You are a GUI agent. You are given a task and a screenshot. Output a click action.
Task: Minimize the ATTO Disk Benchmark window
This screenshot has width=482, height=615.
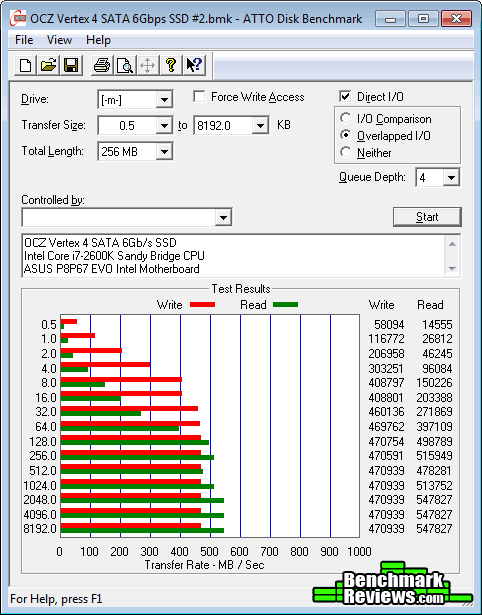[390, 18]
